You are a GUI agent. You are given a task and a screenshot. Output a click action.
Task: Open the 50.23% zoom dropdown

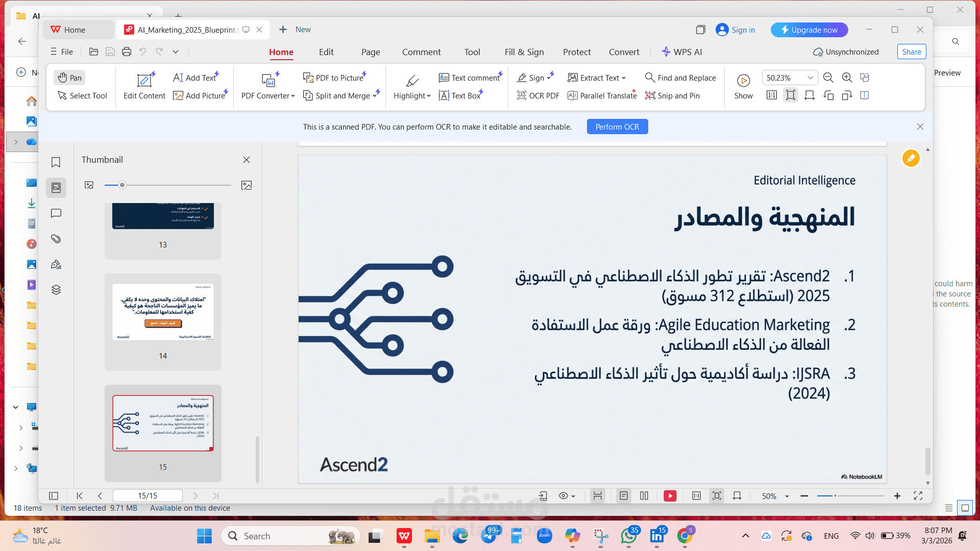pyautogui.click(x=810, y=78)
